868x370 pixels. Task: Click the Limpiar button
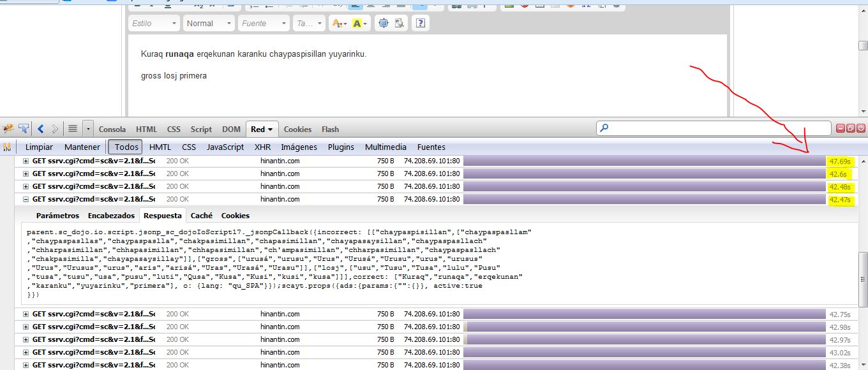[39, 147]
